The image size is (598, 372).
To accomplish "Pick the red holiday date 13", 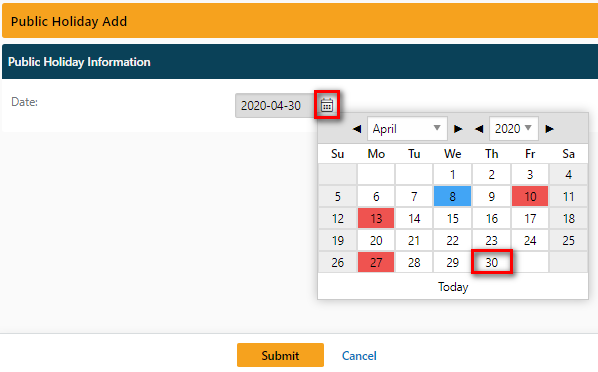I will click(376, 218).
